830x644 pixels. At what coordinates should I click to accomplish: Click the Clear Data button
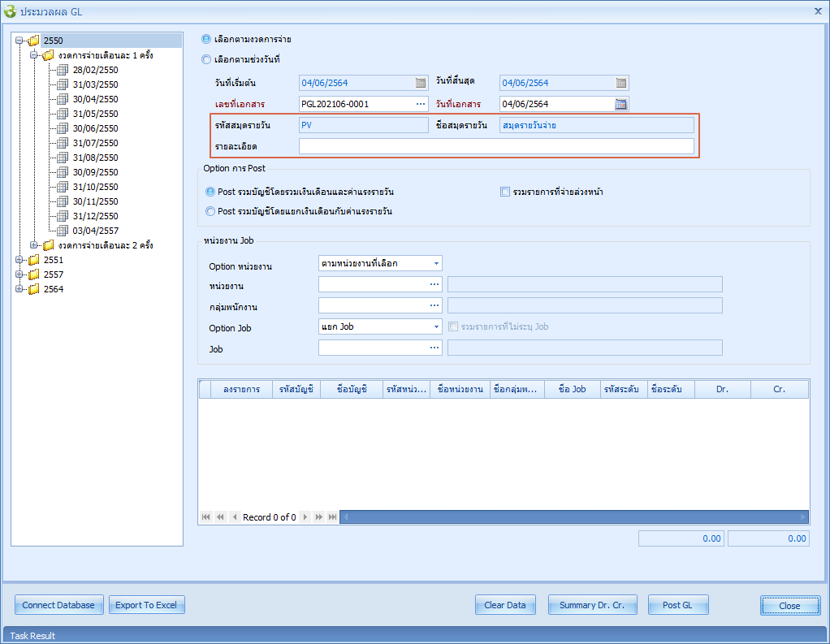tap(505, 605)
